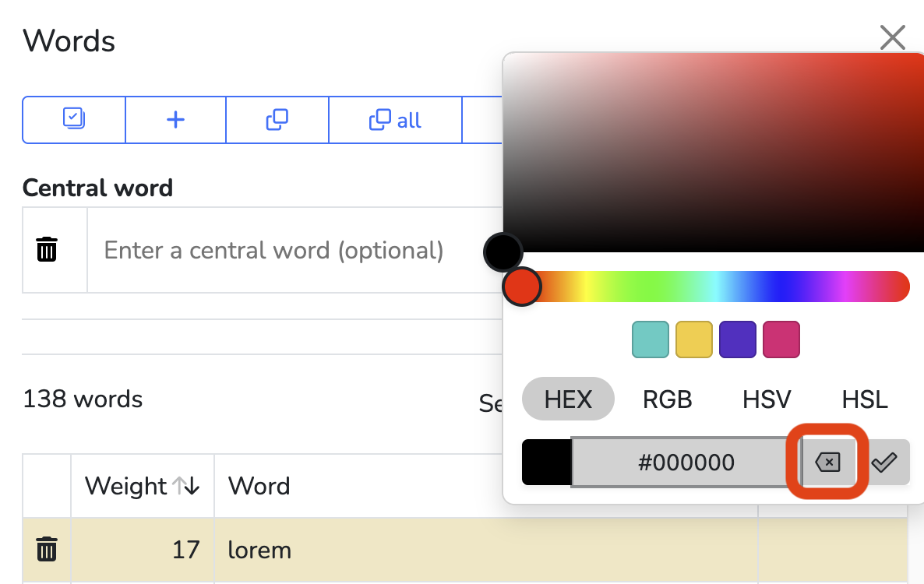Clear the color with backspace icon

click(x=827, y=463)
